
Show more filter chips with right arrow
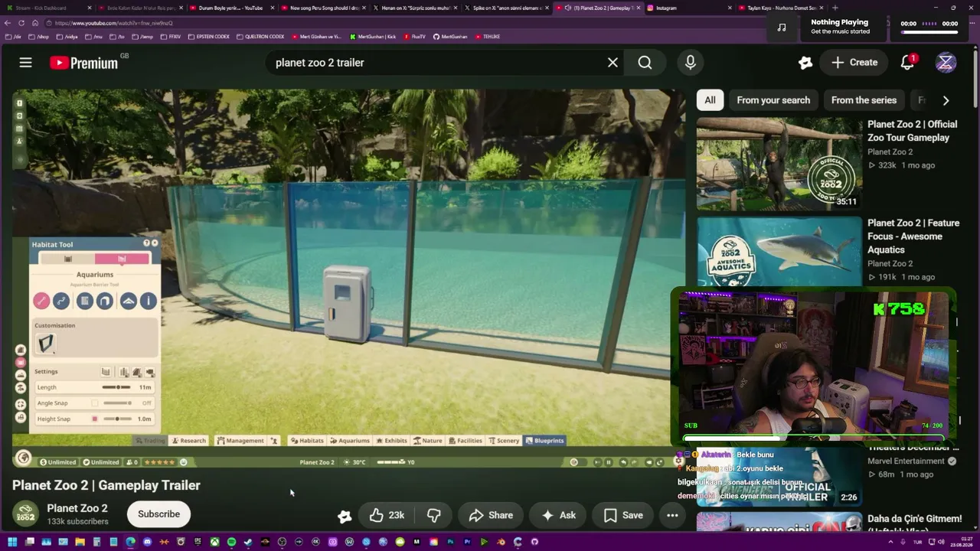coord(946,100)
